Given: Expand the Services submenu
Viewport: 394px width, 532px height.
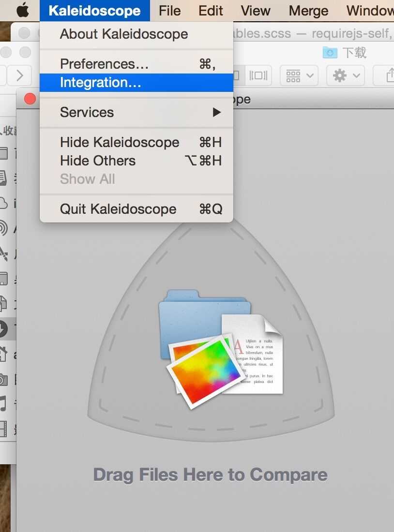Looking at the screenshot, I should click(x=136, y=112).
